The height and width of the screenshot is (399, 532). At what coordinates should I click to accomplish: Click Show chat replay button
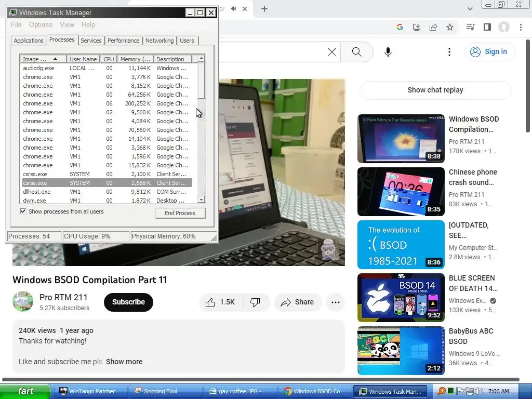[435, 90]
